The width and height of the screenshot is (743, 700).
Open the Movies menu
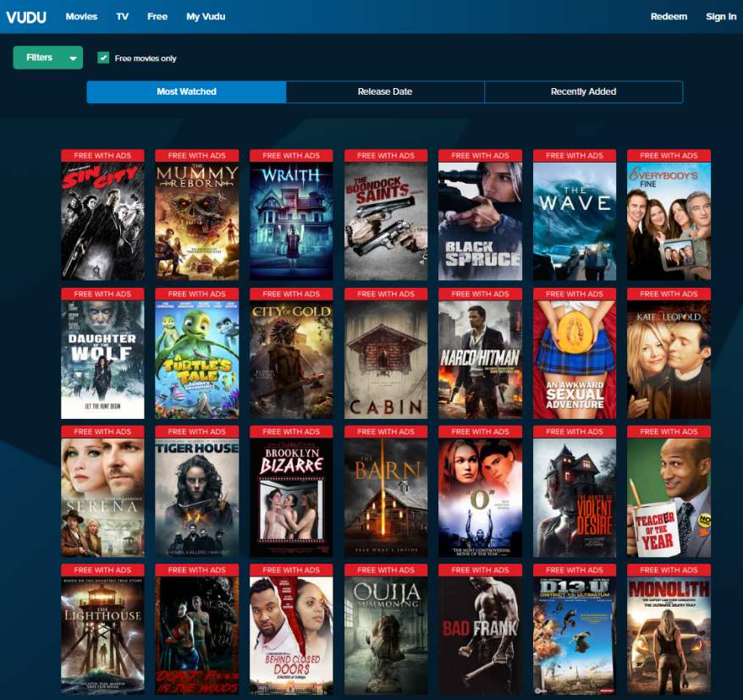(x=81, y=17)
